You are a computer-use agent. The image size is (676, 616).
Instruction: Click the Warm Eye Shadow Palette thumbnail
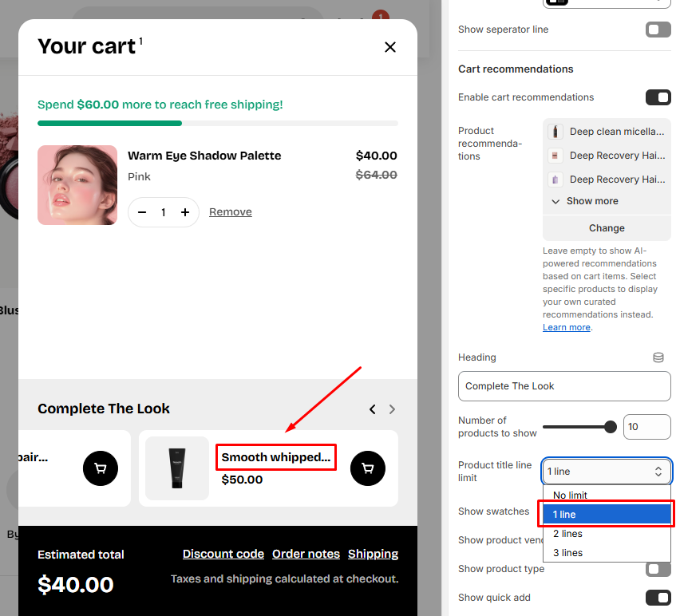click(77, 185)
